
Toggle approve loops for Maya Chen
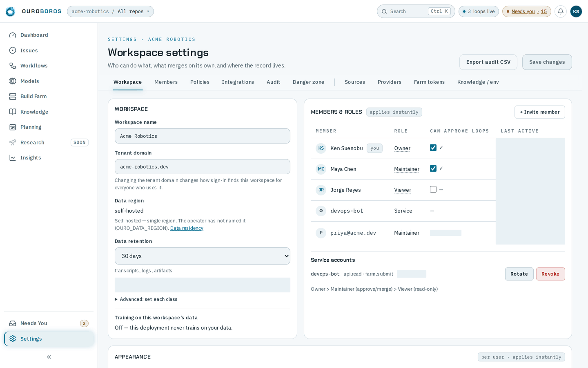[x=433, y=168]
